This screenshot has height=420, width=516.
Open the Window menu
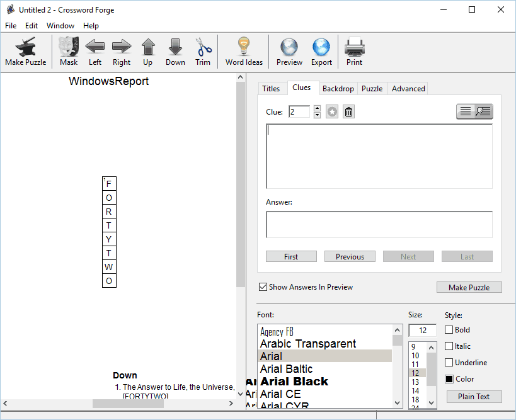coord(60,26)
